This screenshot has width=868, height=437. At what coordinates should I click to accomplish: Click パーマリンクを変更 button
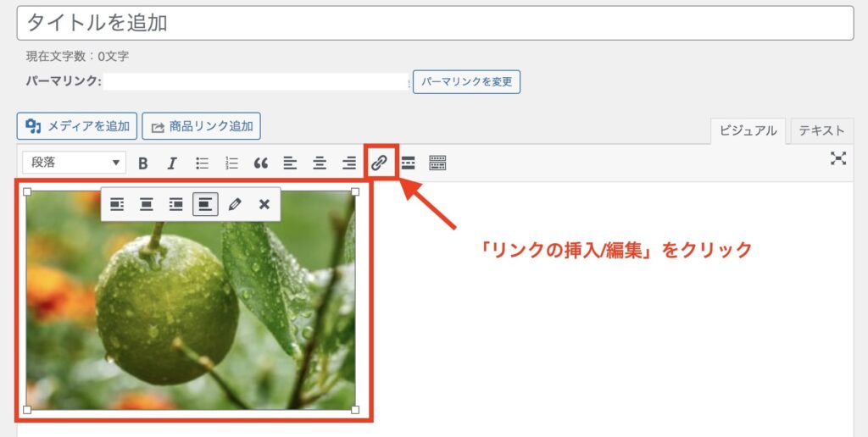coord(467,82)
